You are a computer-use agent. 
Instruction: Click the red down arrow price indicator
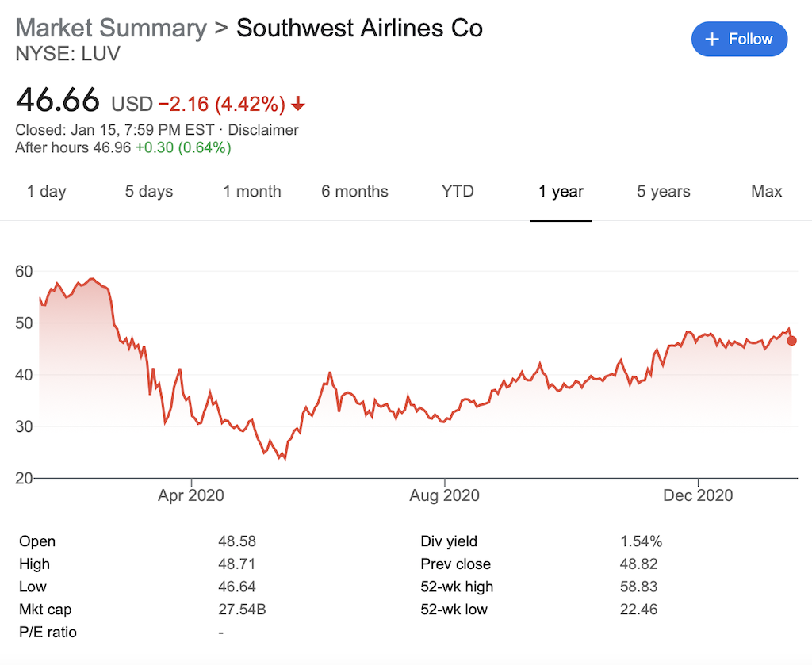(298, 104)
